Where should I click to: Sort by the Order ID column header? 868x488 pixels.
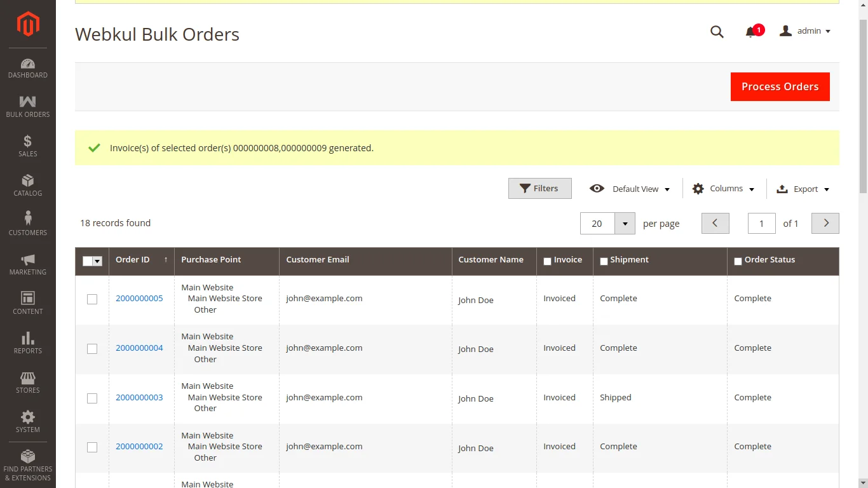pos(142,260)
